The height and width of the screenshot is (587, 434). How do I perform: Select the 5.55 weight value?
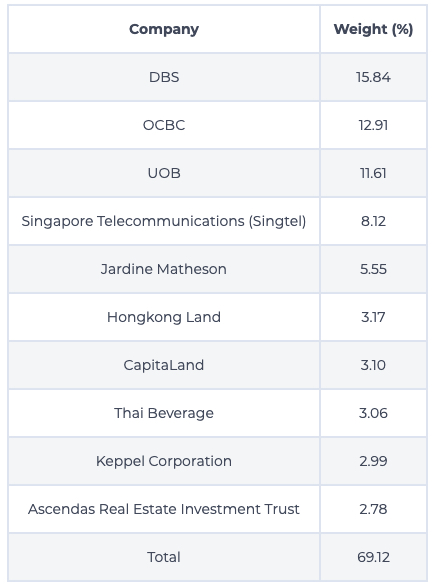[373, 269]
